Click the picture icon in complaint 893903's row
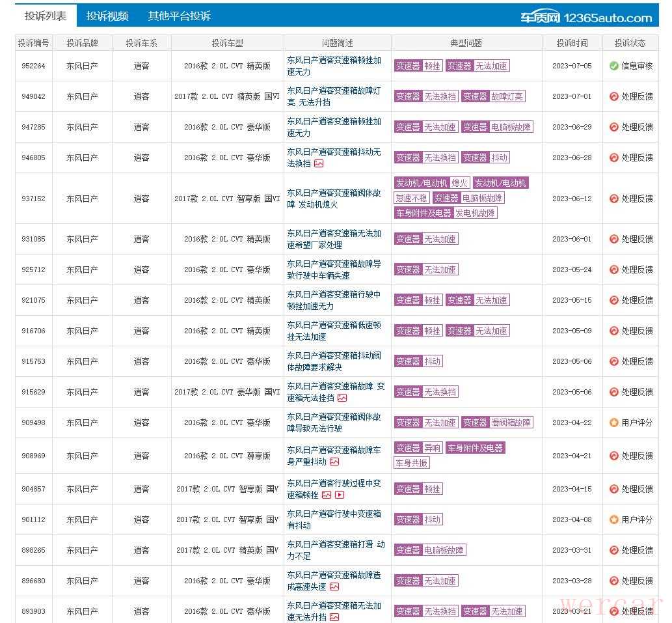 click(x=334, y=617)
